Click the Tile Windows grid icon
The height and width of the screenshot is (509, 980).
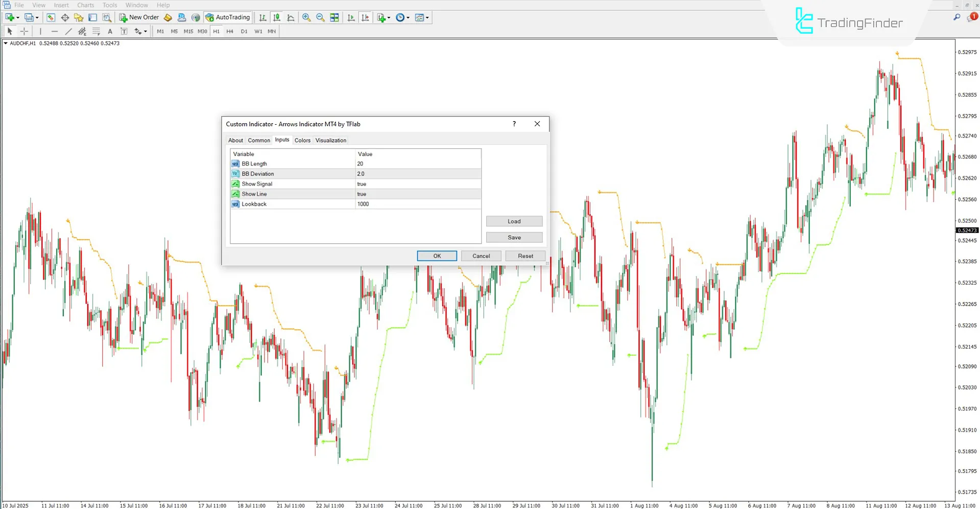(x=334, y=17)
